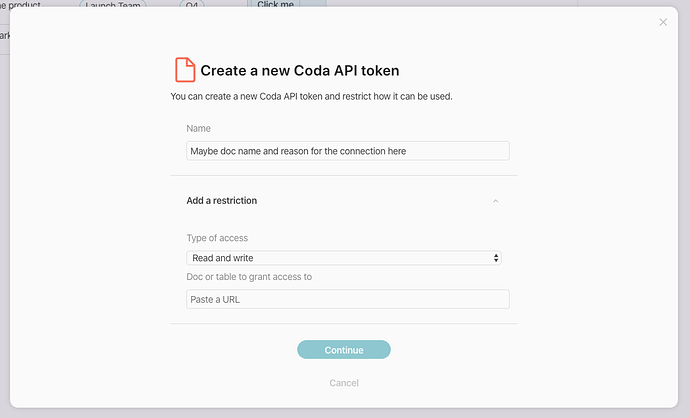Click the Read and write select arrows
The width and height of the screenshot is (690, 418).
pyautogui.click(x=496, y=258)
